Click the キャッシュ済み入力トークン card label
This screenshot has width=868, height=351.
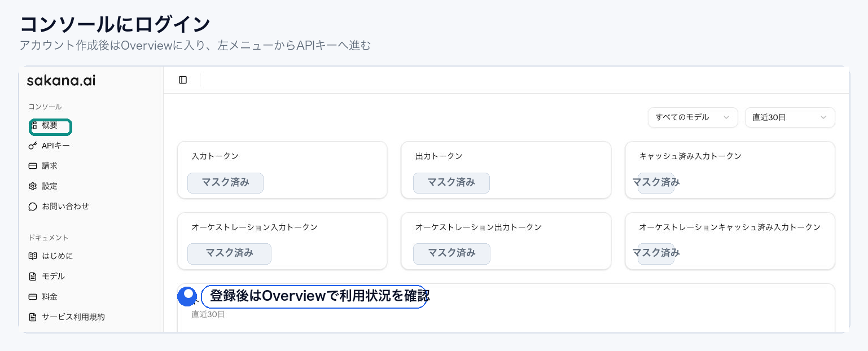tap(690, 156)
